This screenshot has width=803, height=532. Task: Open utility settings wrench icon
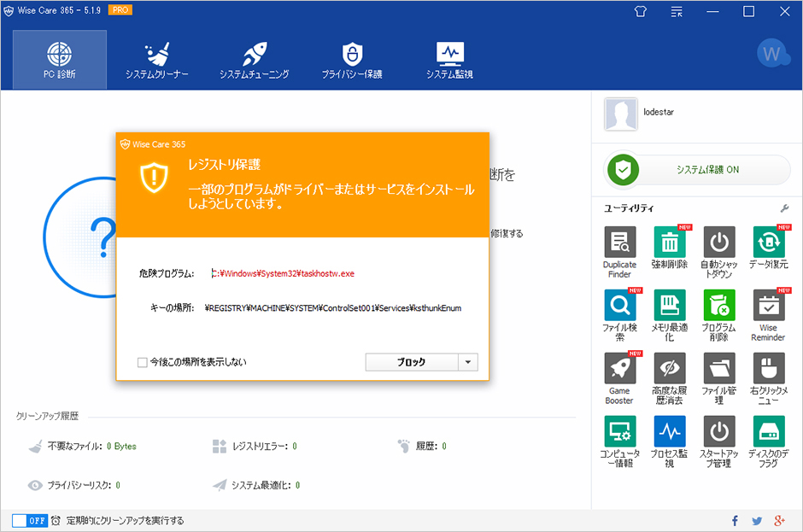(784, 208)
